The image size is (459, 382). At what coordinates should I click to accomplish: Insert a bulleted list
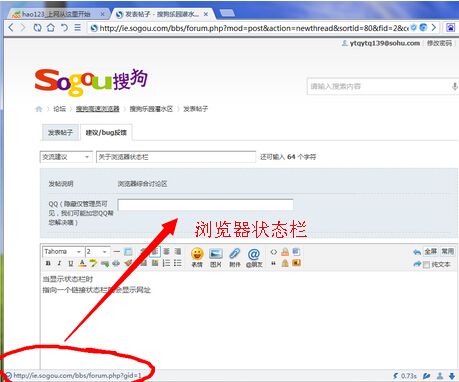coord(178,263)
